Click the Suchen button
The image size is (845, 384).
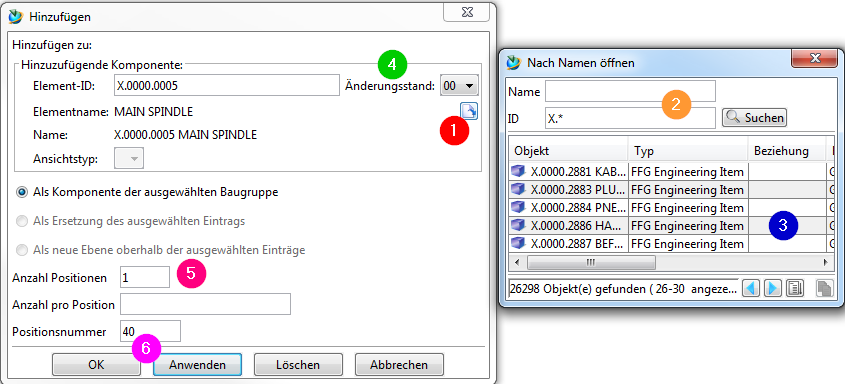click(x=754, y=117)
